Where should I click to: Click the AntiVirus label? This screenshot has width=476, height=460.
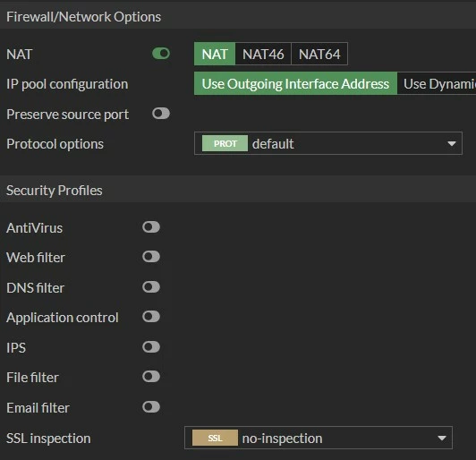point(35,228)
